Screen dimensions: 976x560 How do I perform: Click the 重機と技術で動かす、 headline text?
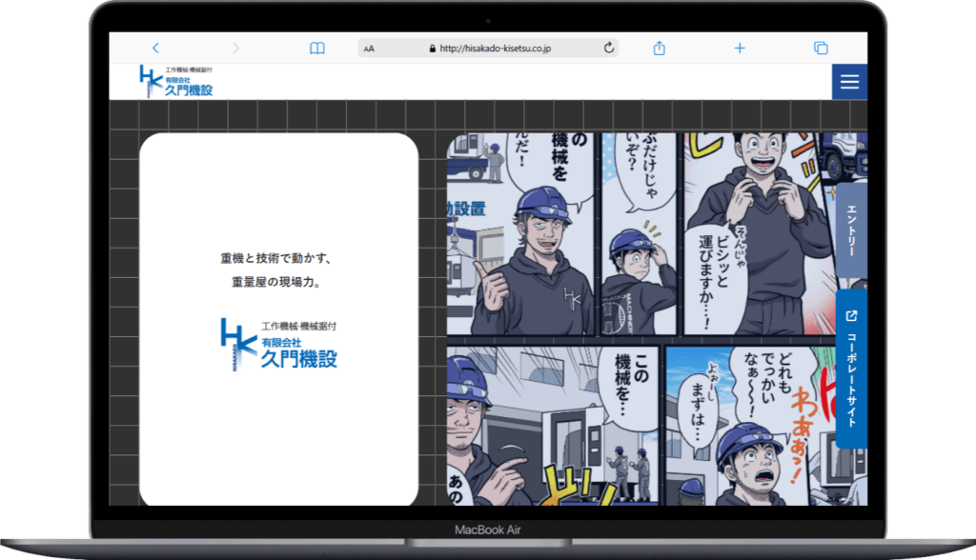(x=275, y=258)
